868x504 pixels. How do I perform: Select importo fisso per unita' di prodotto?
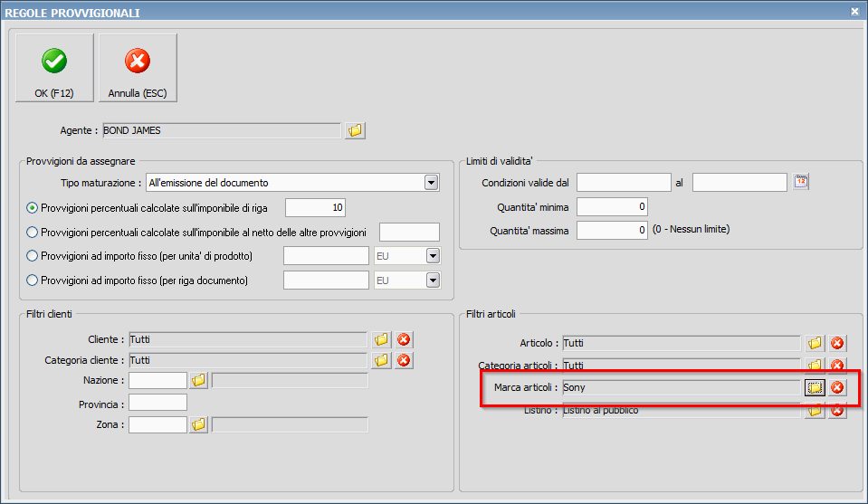32,255
